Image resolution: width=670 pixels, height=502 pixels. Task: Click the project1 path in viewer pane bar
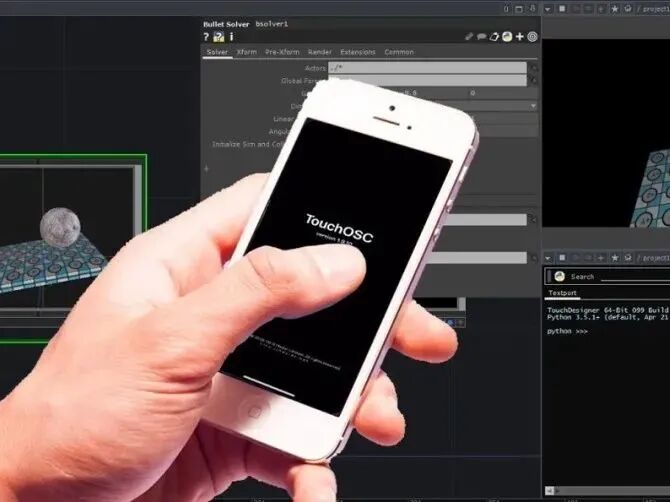(656, 9)
